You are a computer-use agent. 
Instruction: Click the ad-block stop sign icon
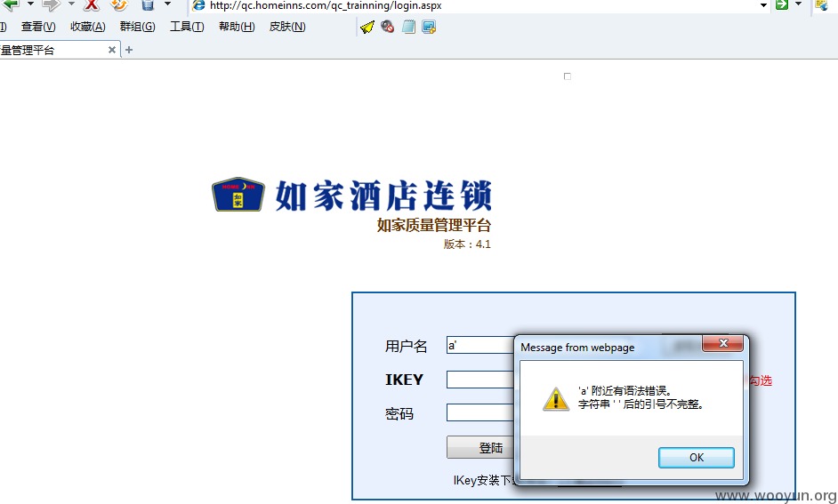coord(388,26)
